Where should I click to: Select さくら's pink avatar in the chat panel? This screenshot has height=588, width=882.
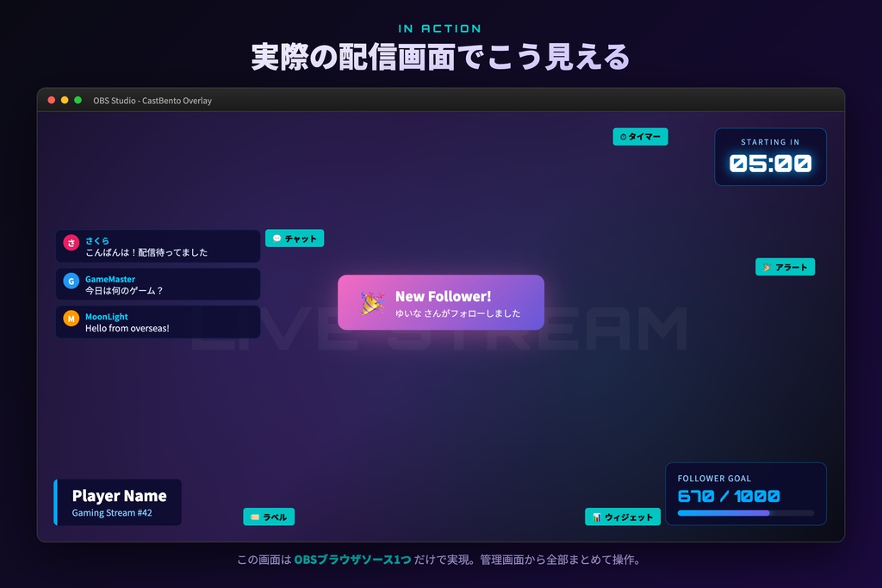pyautogui.click(x=71, y=244)
